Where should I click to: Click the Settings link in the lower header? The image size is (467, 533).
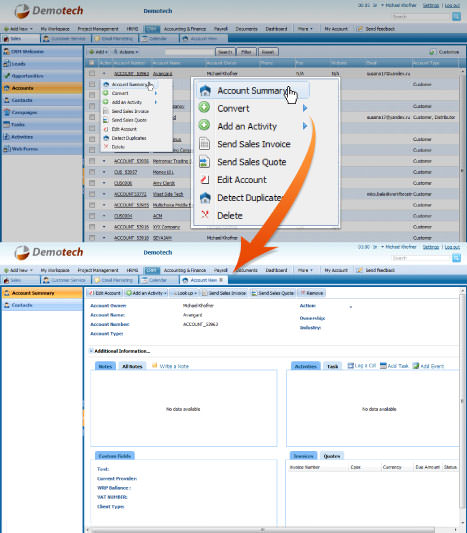click(x=431, y=247)
